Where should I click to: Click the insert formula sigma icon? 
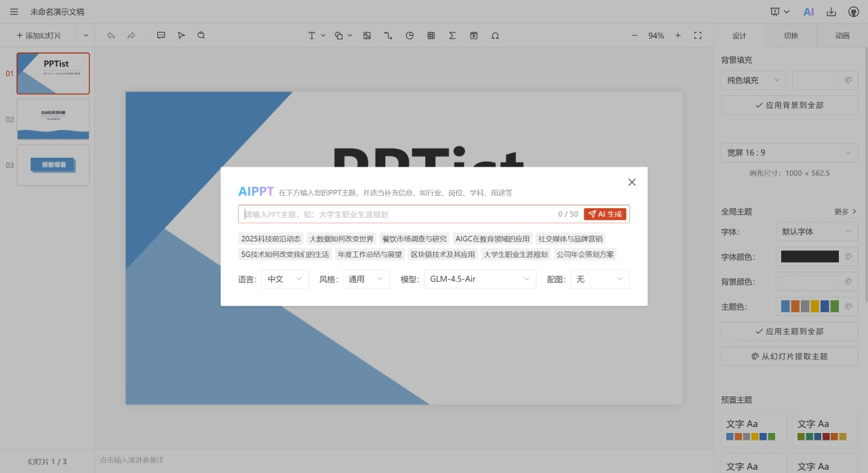pos(452,35)
